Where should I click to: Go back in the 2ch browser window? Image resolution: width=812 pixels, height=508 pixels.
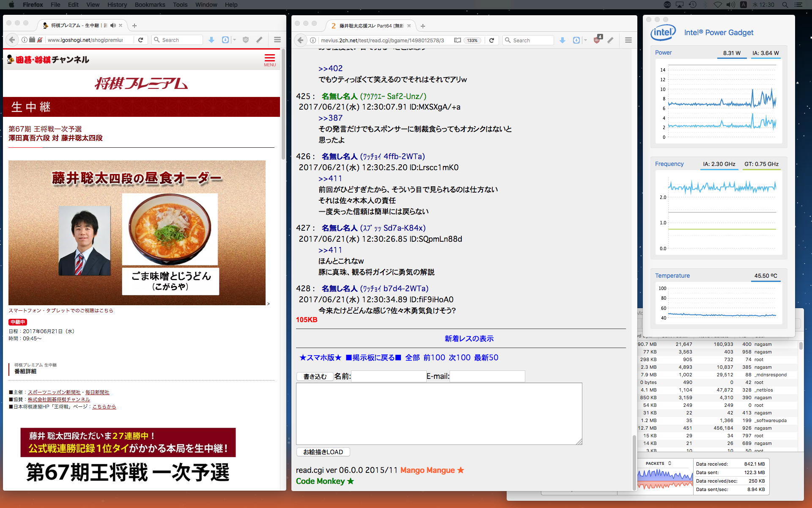[x=300, y=40]
